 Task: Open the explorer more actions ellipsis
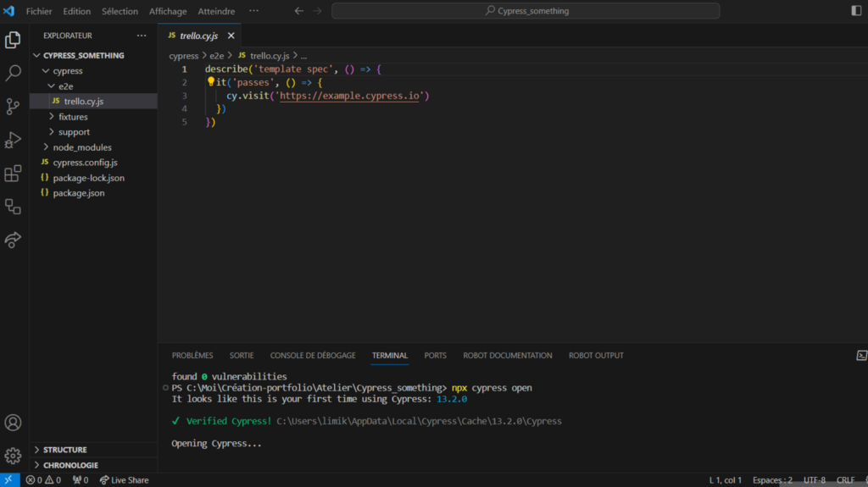[x=142, y=36]
